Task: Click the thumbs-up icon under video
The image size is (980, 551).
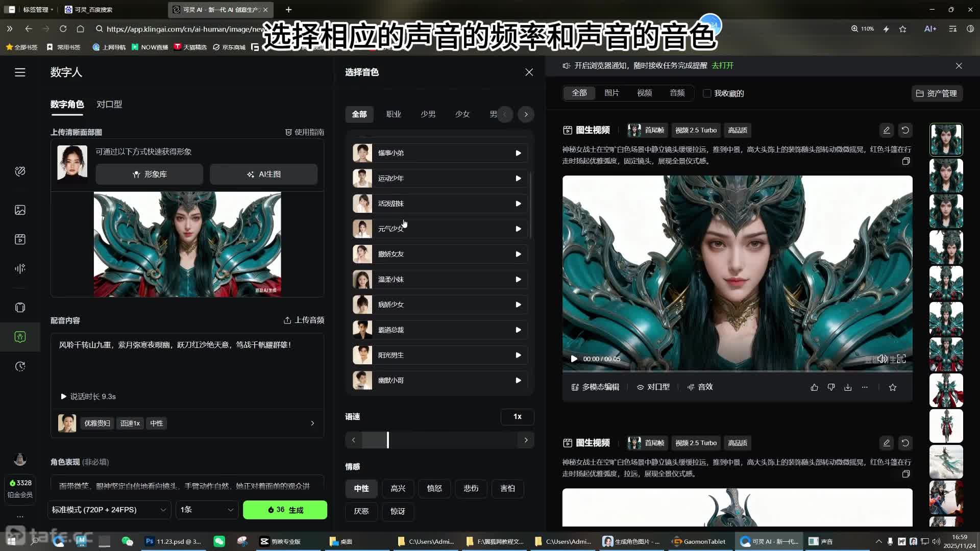Action: 814,388
